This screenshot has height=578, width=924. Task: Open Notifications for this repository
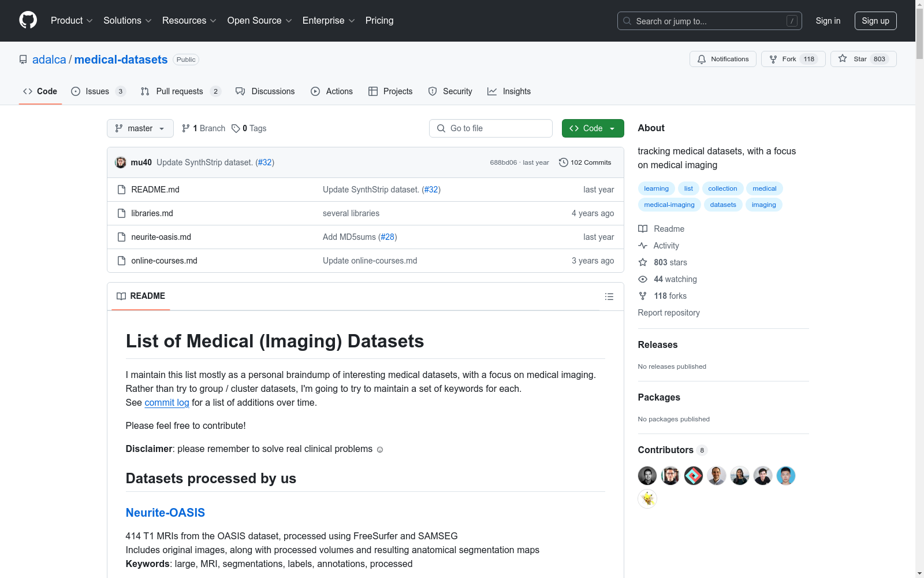click(x=723, y=59)
